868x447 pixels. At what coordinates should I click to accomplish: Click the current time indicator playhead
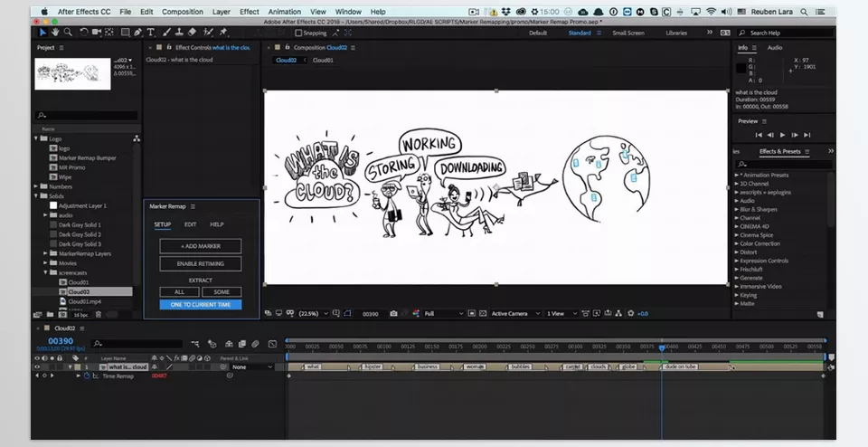662,347
